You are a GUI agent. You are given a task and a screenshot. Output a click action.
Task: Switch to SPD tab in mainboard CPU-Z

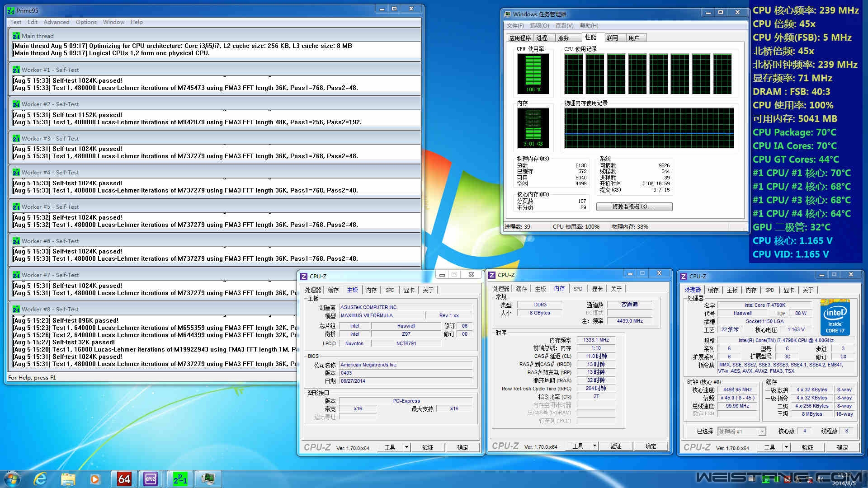point(390,290)
